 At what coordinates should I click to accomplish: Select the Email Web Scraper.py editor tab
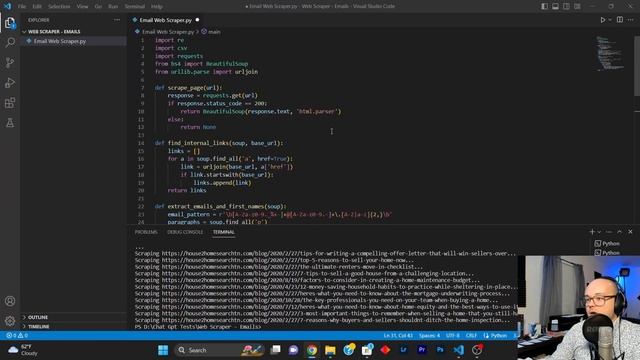165,20
